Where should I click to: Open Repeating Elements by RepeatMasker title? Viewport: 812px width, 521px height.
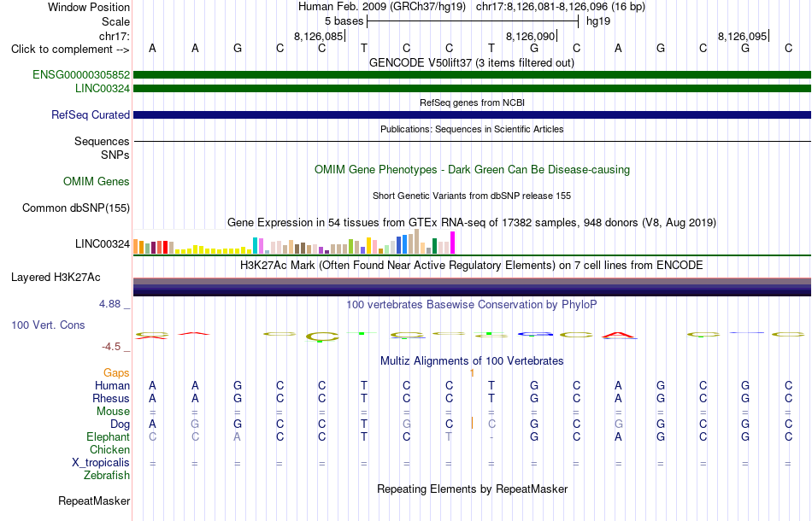coord(472,489)
